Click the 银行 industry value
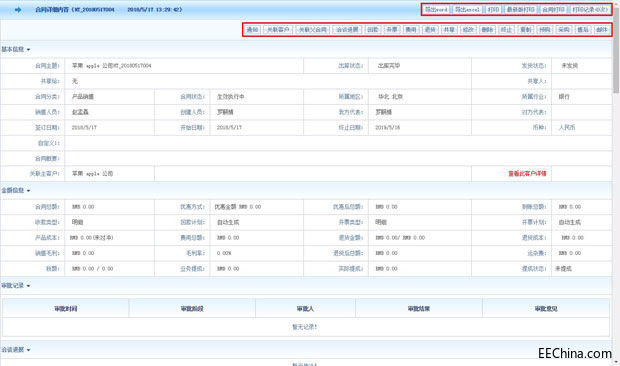 coord(564,96)
